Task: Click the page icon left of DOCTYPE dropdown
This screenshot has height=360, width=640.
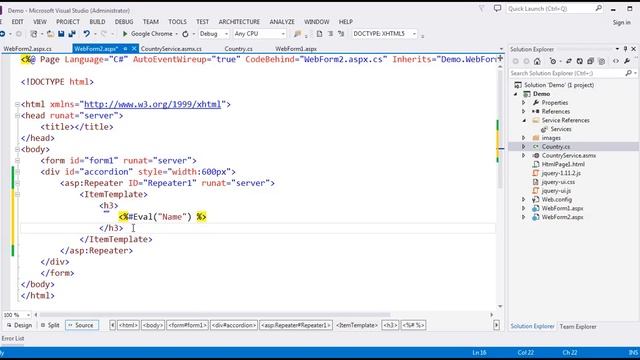Action: [319, 34]
